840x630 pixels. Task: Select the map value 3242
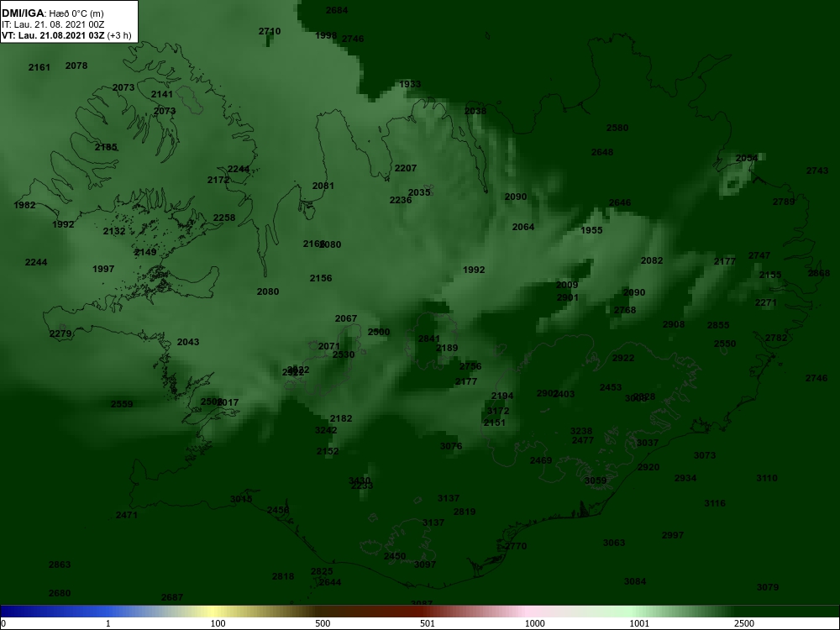[326, 431]
